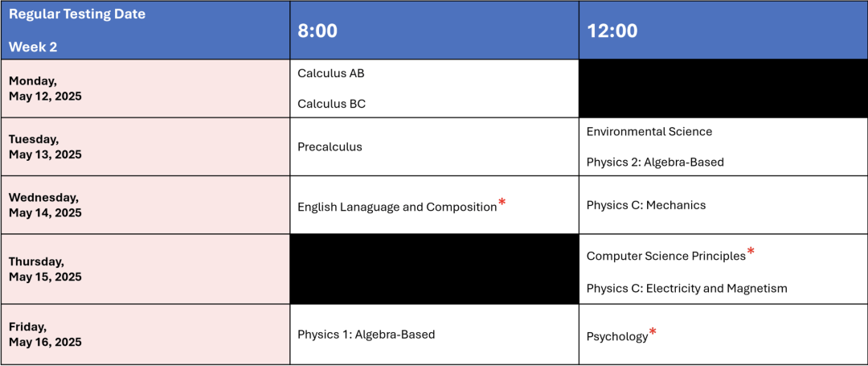Click the red asterisk next to Psychology

(653, 331)
